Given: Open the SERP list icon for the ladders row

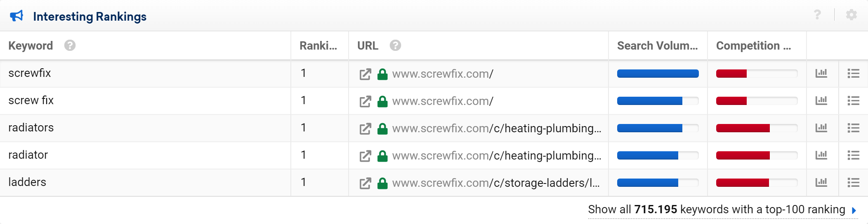Looking at the screenshot, I should click(x=853, y=182).
